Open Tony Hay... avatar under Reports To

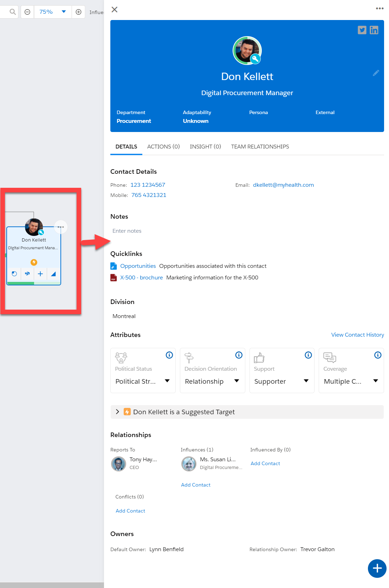click(118, 464)
